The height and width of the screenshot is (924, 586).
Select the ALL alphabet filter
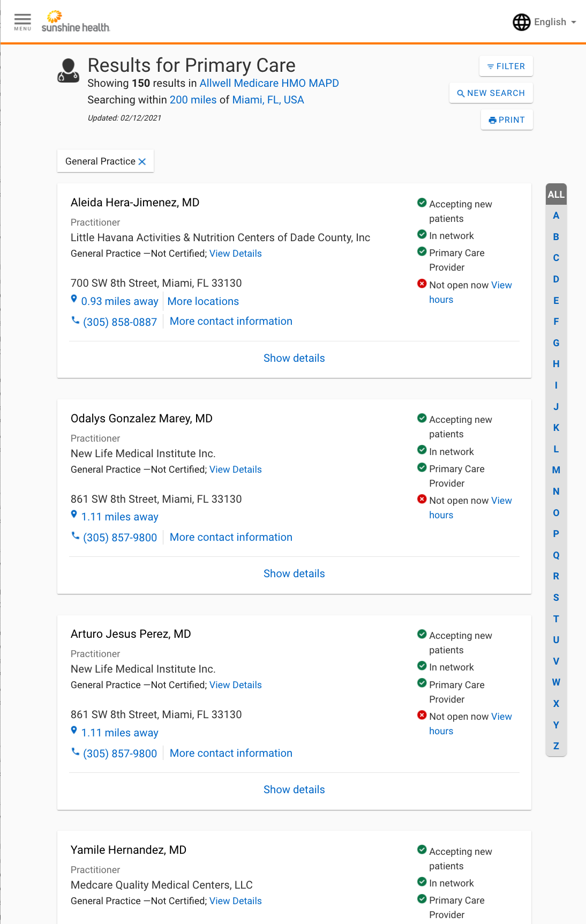point(556,195)
